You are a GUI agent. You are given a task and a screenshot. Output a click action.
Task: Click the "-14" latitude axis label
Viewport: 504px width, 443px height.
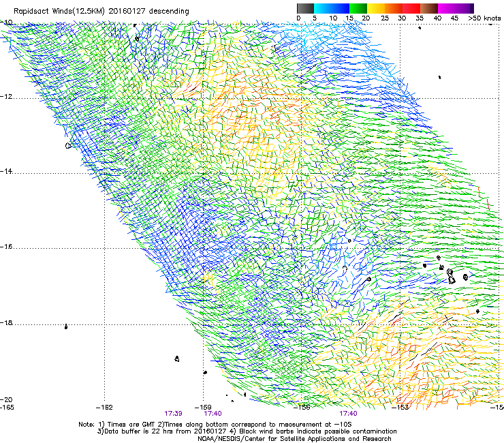(6, 171)
